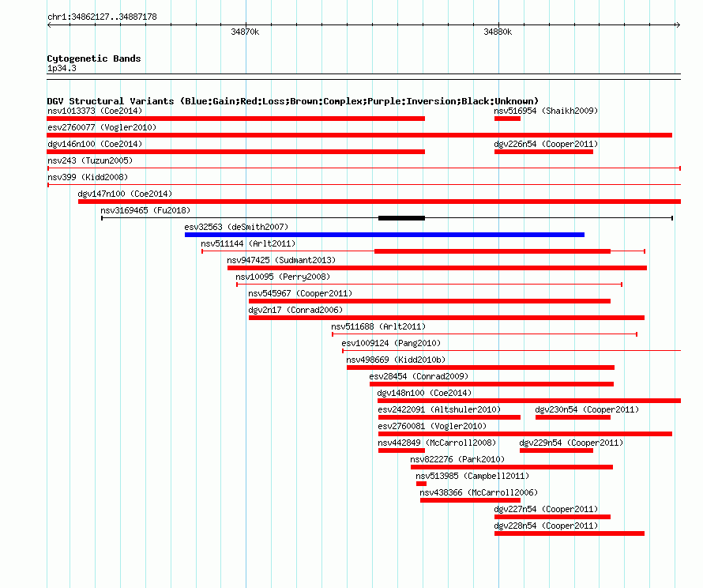Viewport: 703px width, 588px height.
Task: Click the nsv1013373 (Coe2014) variant label
Action: click(95, 111)
